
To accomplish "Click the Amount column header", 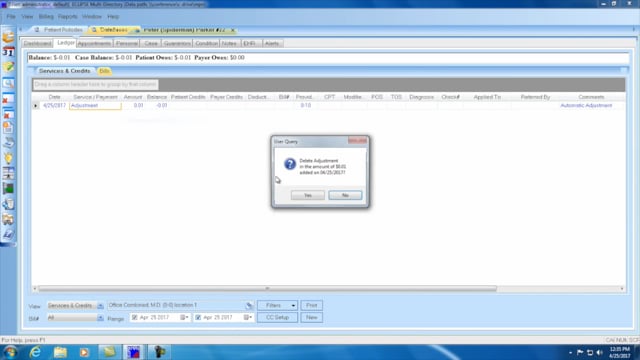I will click(133, 97).
